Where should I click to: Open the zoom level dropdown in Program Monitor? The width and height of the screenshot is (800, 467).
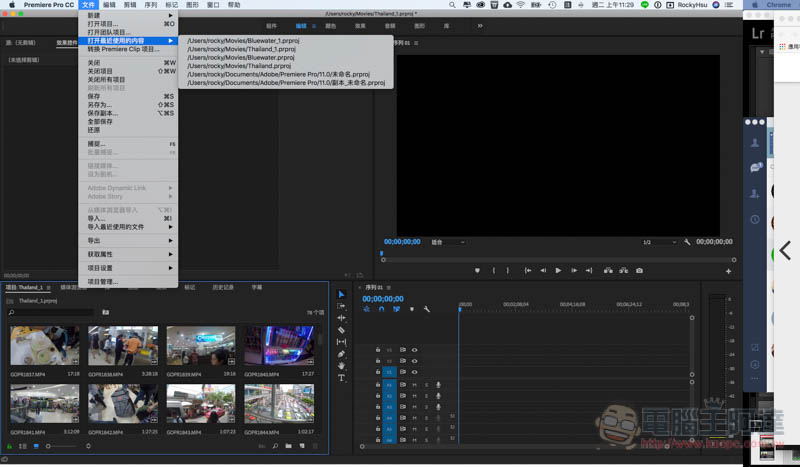[448, 242]
